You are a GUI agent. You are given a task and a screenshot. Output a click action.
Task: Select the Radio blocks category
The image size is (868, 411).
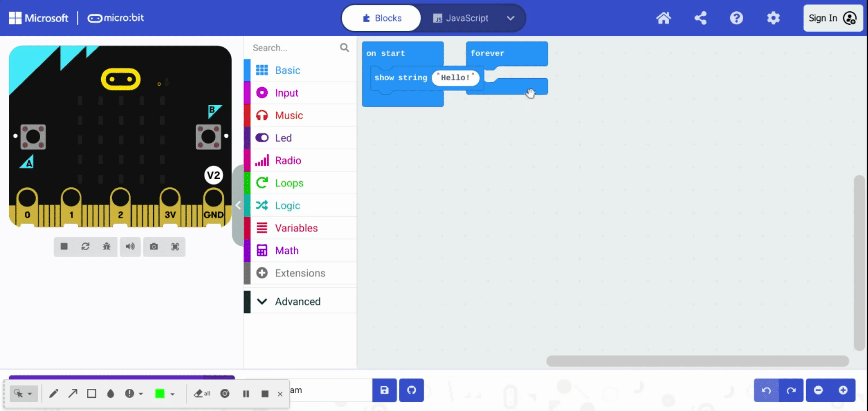[288, 160]
